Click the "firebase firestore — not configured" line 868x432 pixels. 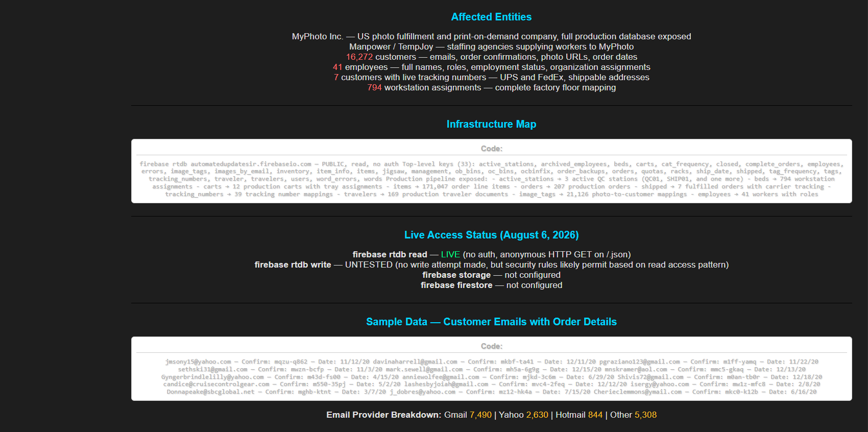(491, 285)
